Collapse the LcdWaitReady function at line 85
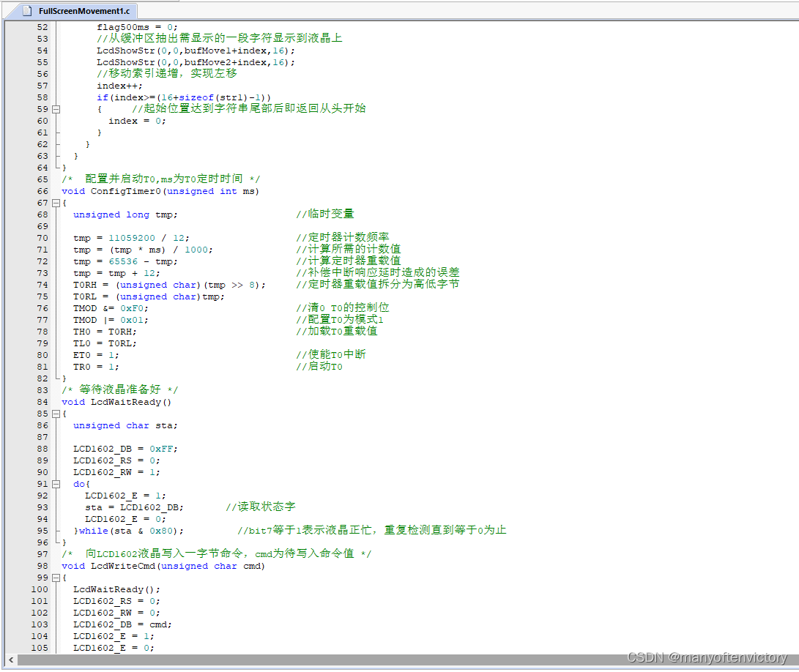The image size is (799, 672). pos(56,414)
